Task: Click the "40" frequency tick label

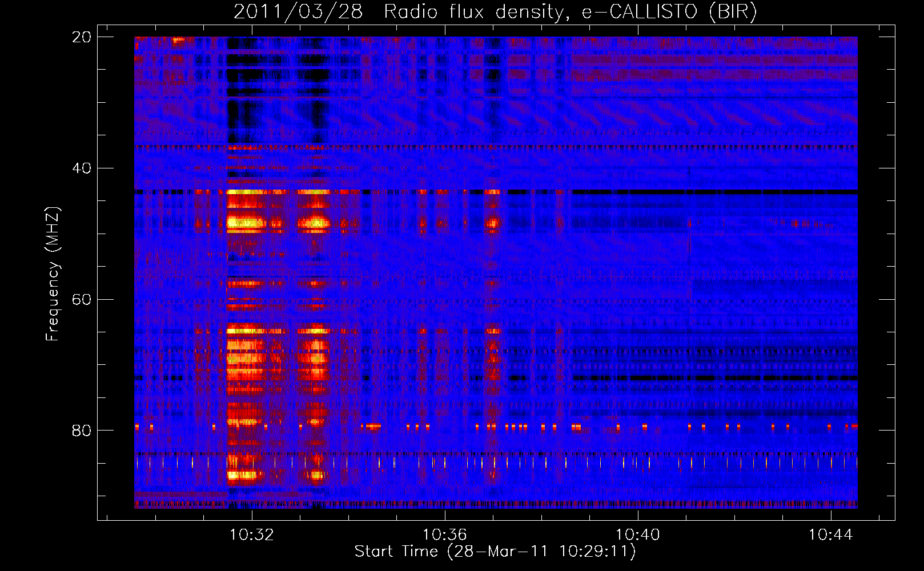Action: pyautogui.click(x=81, y=168)
